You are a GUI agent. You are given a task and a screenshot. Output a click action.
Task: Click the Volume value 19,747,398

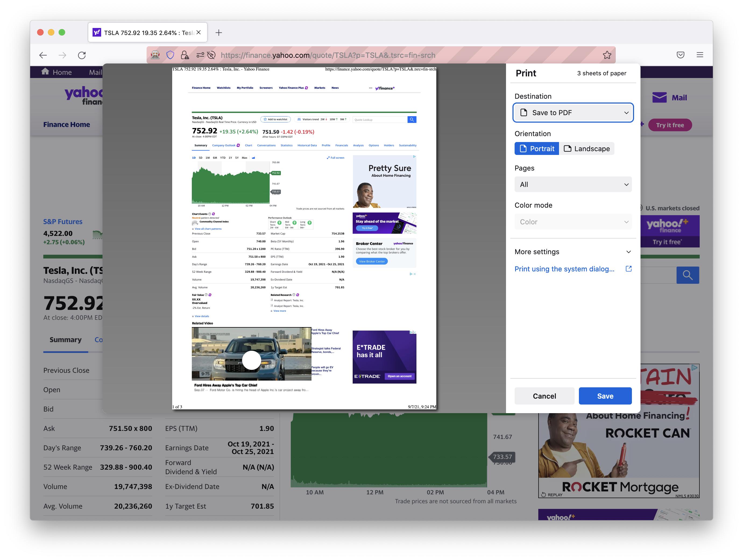[133, 487]
